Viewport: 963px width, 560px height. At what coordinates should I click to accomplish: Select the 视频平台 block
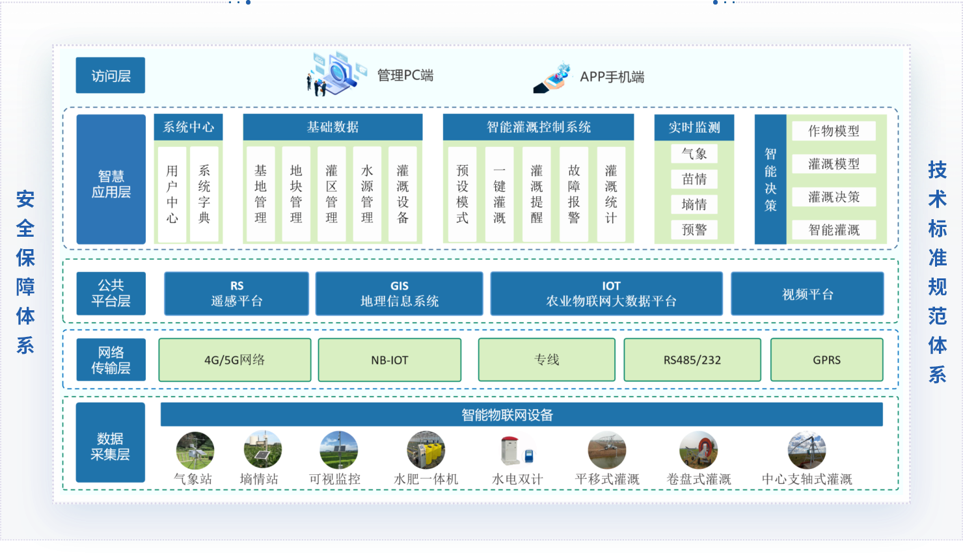tap(807, 294)
